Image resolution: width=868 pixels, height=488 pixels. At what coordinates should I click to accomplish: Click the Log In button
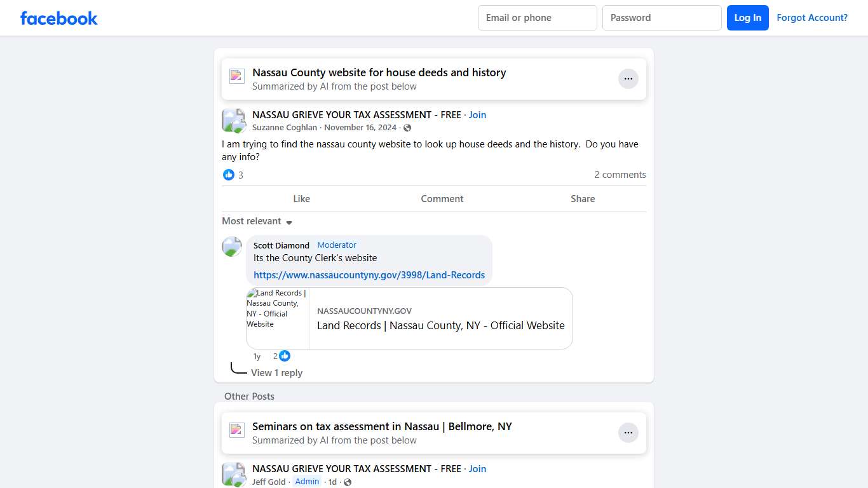click(747, 18)
